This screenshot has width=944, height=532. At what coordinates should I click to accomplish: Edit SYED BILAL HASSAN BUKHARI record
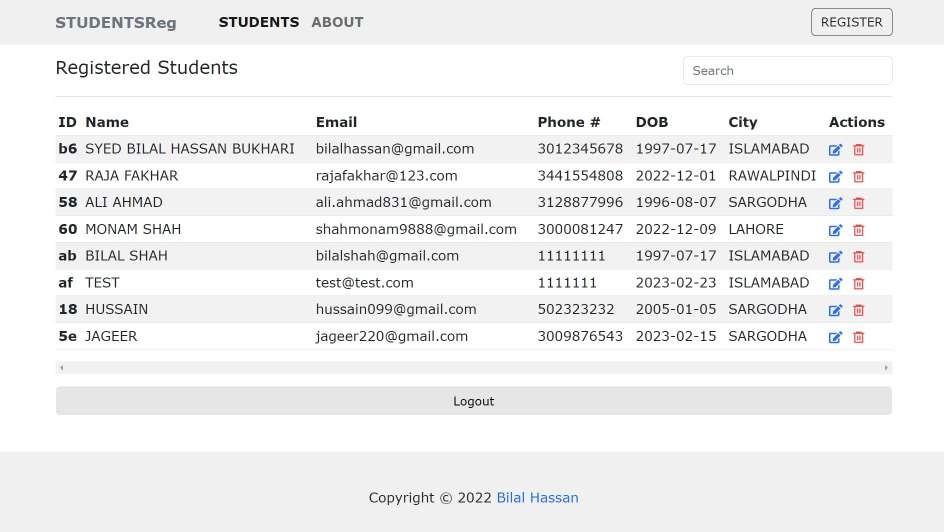835,150
